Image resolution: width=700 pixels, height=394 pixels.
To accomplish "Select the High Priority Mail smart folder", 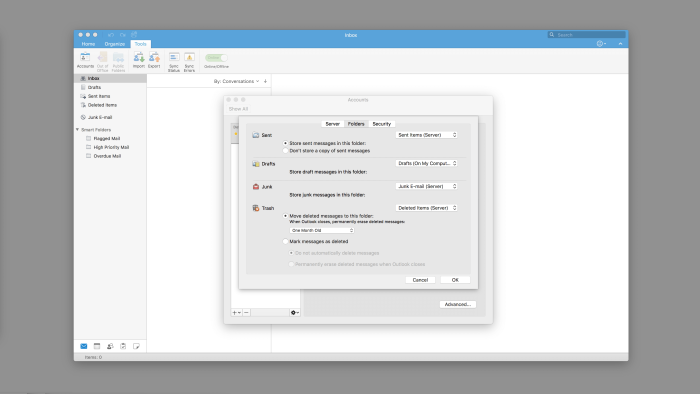I will (110, 147).
